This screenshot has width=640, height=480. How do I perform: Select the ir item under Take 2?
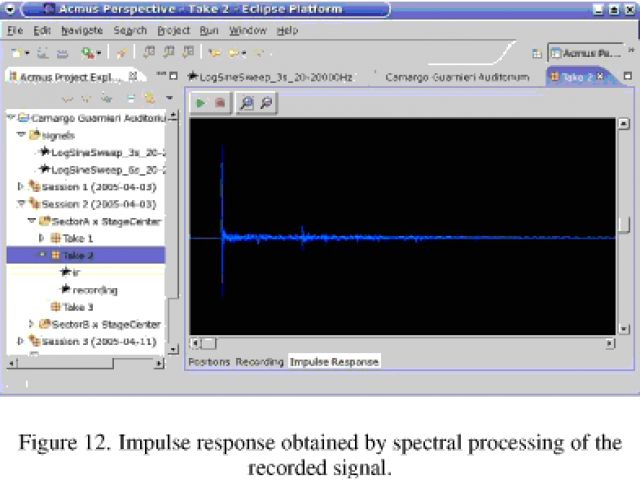tap(76, 272)
